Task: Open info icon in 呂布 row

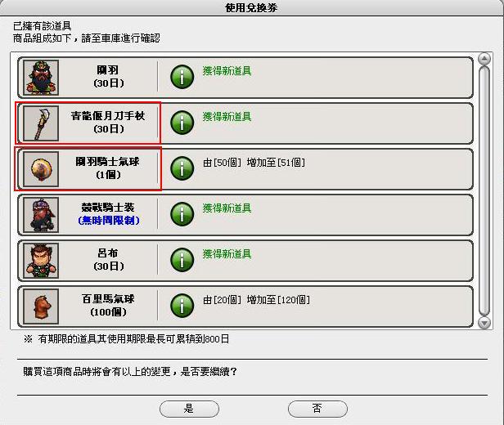Action: [x=182, y=260]
